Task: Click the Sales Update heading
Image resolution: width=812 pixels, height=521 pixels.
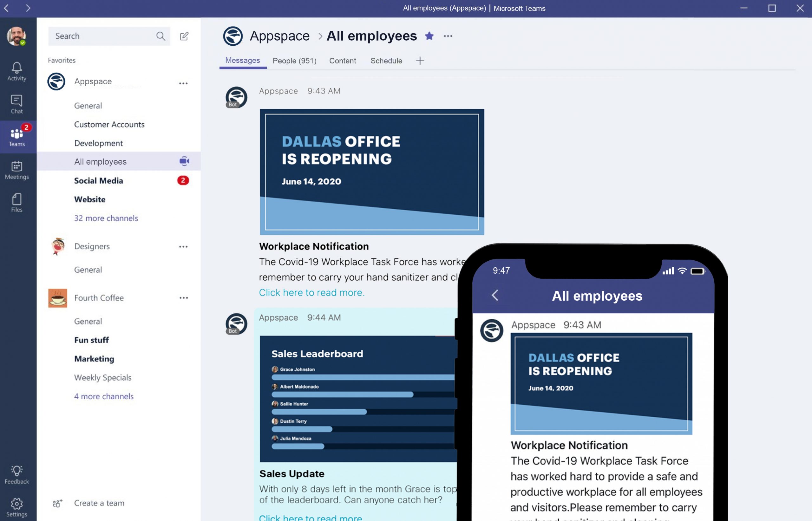Action: coord(291,473)
